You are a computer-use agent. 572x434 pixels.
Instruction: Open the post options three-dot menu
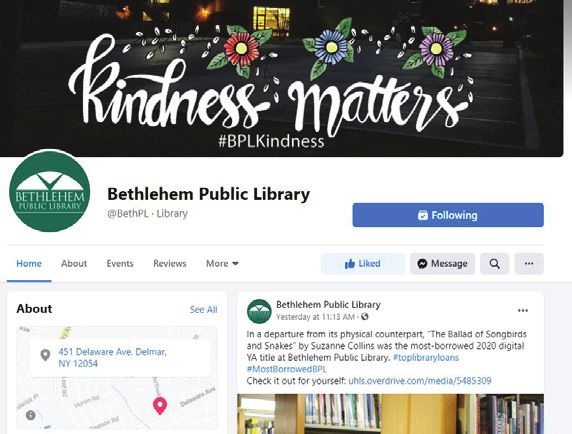pyautogui.click(x=523, y=310)
